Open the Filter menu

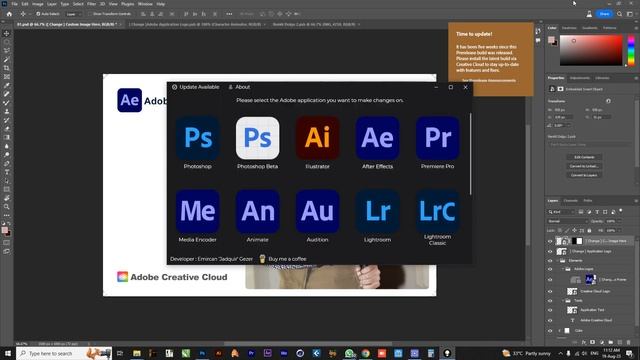(x=91, y=4)
